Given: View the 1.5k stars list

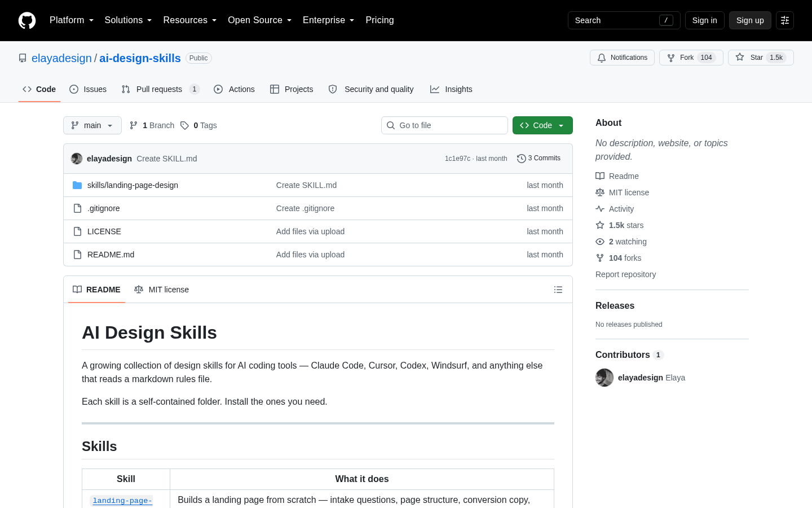Looking at the screenshot, I should (x=619, y=225).
